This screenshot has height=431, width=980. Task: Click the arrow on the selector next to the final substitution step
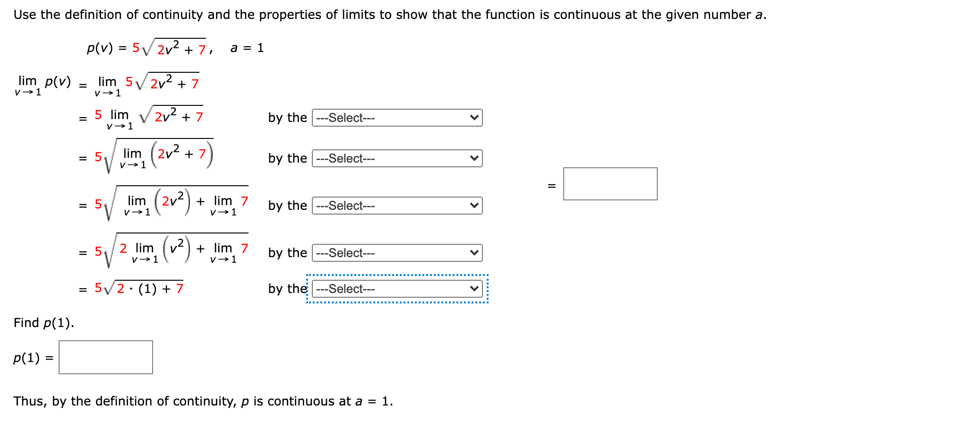tap(474, 289)
